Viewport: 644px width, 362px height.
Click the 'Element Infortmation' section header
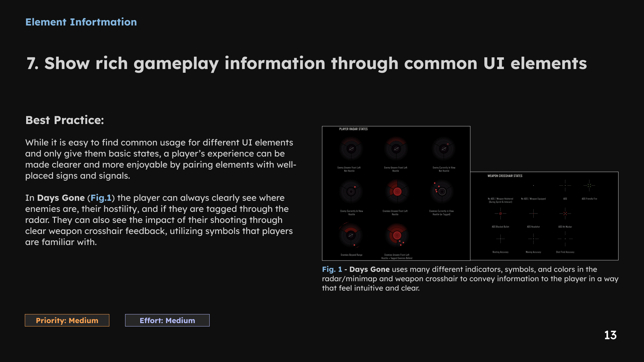tap(81, 22)
